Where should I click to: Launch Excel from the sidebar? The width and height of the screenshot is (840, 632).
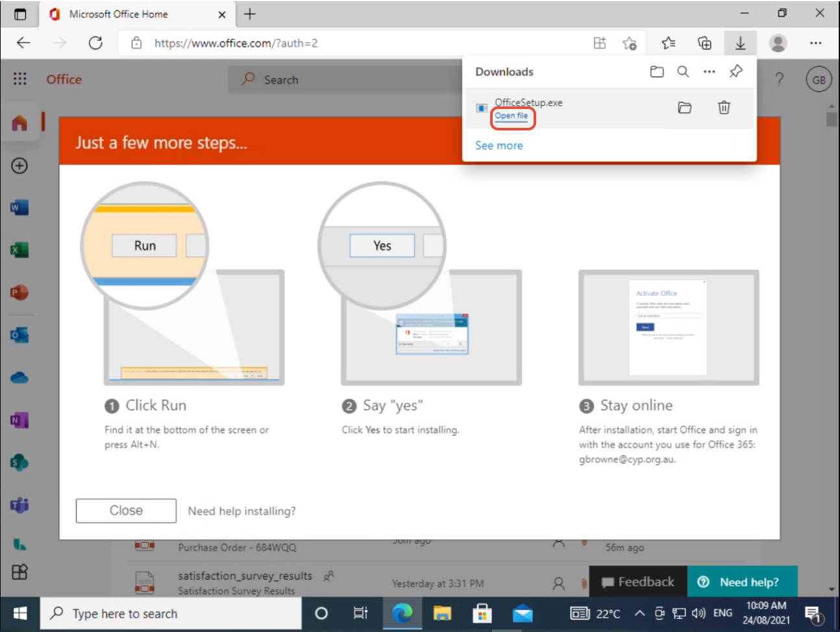[19, 250]
